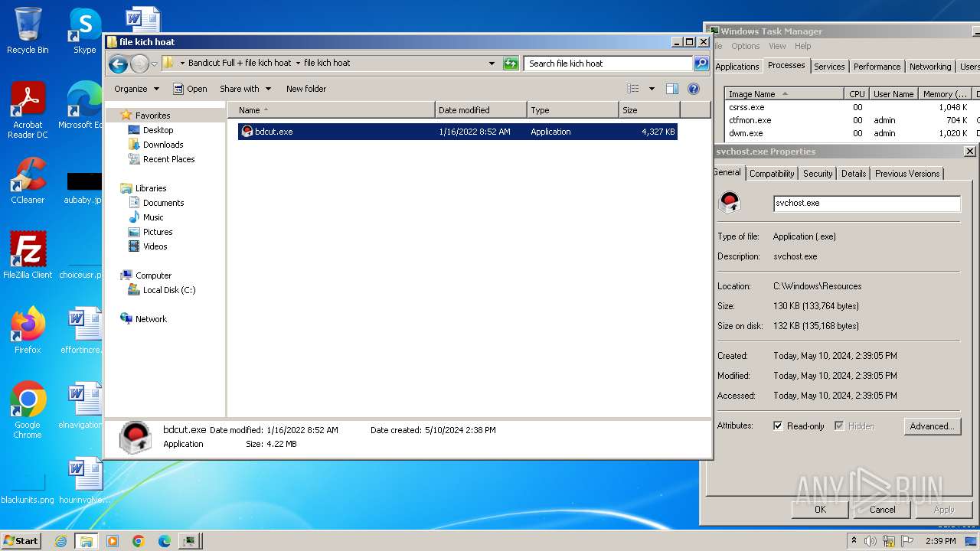Click the Media Player taskbar icon
980x551 pixels.
[113, 541]
